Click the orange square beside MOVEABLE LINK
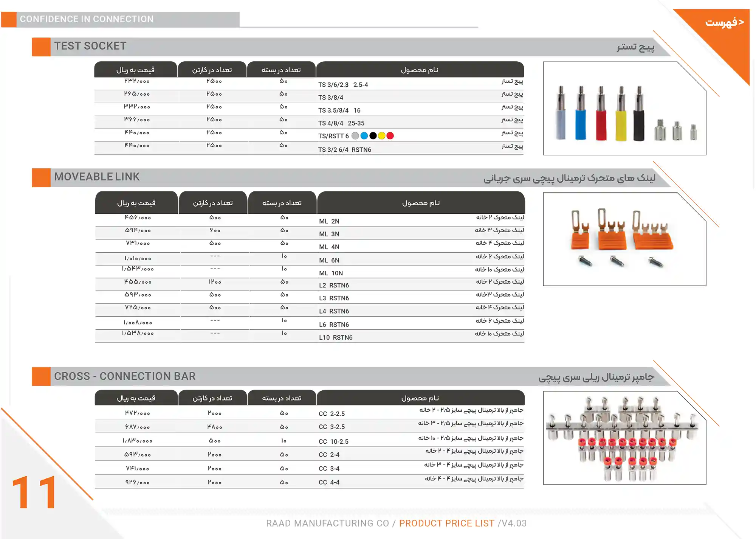 click(41, 177)
